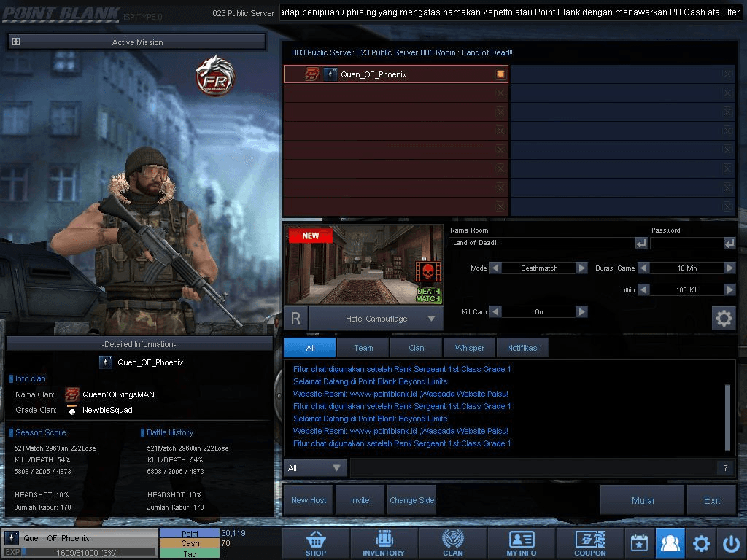The height and width of the screenshot is (560, 747).
Task: Open chat channel All dropdown
Action: pos(315,468)
